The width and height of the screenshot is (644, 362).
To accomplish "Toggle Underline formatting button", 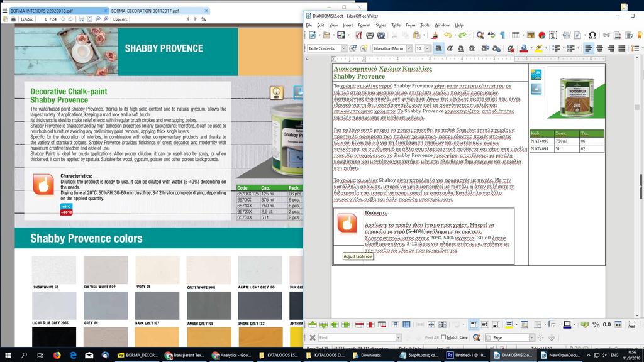I will (461, 48).
